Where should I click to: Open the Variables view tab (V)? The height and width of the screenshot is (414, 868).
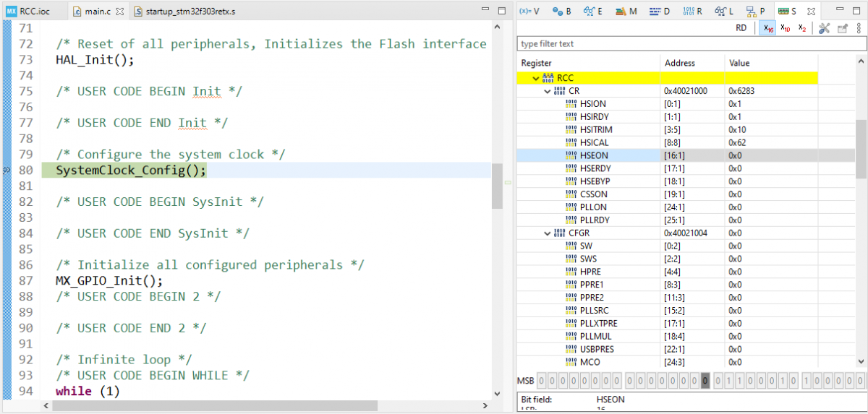(529, 12)
